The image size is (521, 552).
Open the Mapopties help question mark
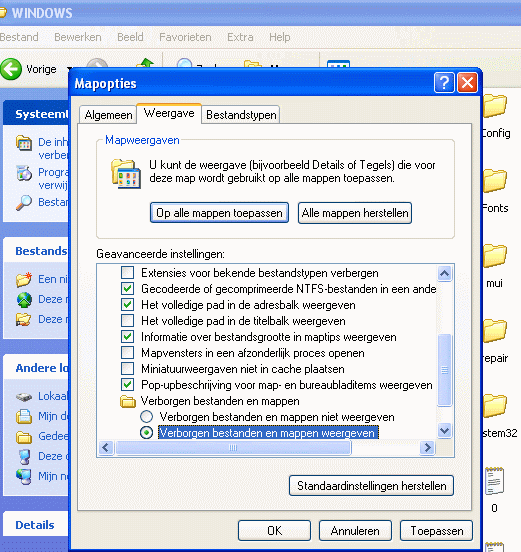pos(444,83)
